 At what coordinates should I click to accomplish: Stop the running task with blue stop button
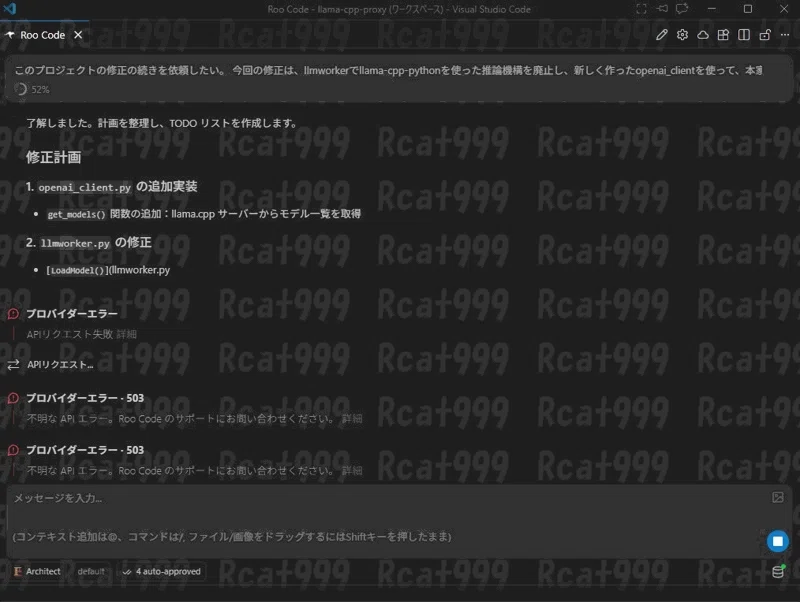coord(778,541)
